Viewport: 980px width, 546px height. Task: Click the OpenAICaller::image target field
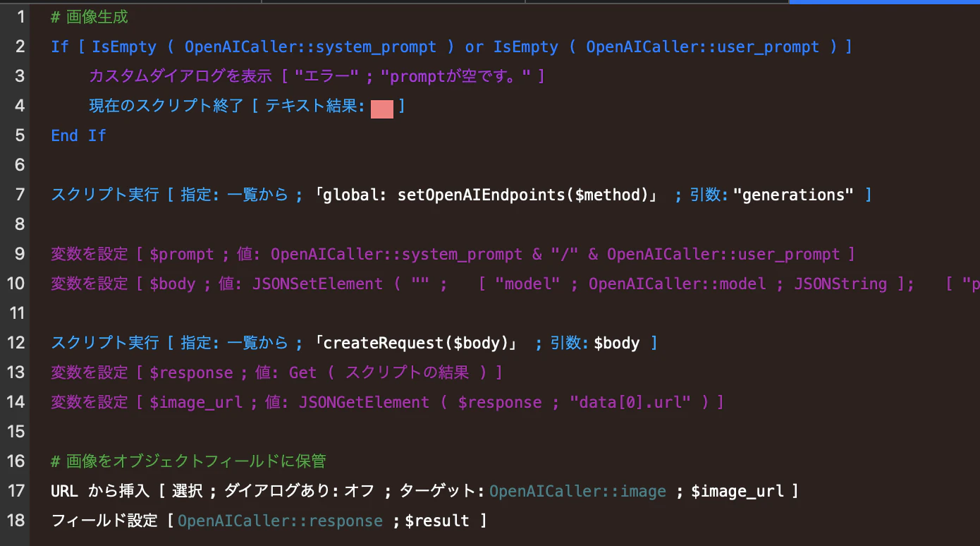coord(577,491)
